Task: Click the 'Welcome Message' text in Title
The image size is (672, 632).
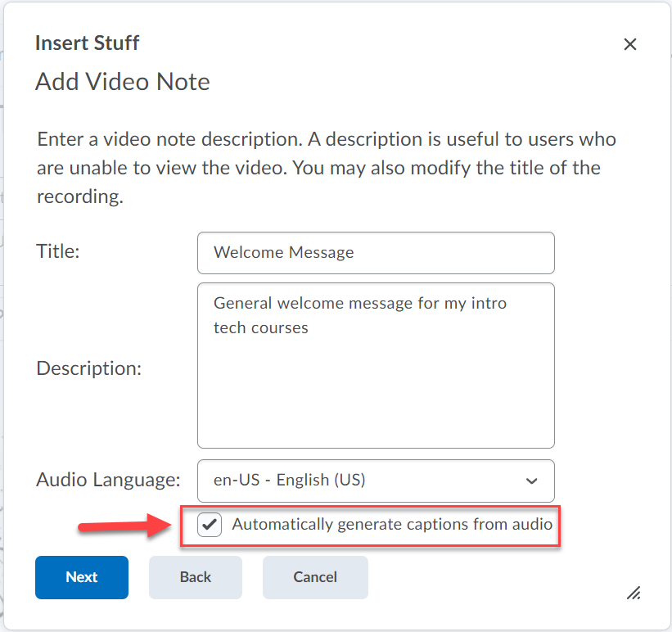Action: 283,253
